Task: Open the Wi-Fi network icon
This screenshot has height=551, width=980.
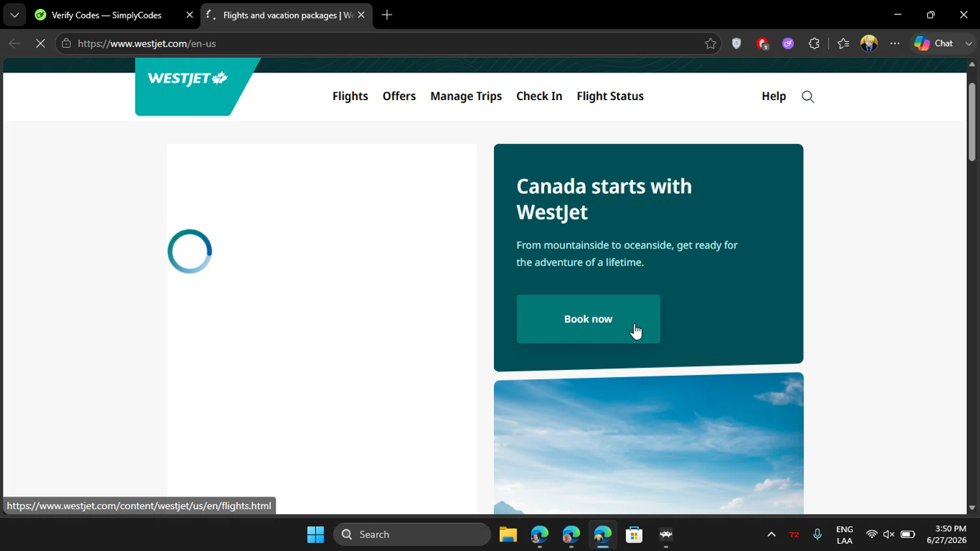Action: click(872, 535)
